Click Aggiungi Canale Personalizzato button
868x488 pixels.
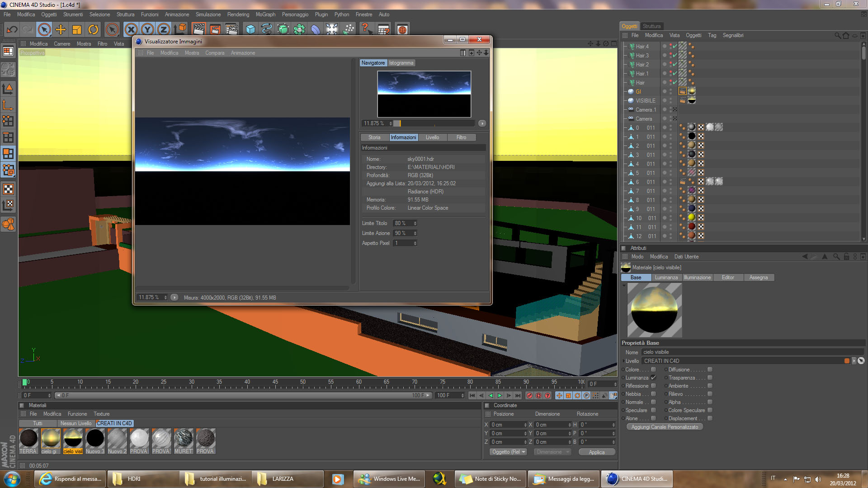(x=665, y=427)
